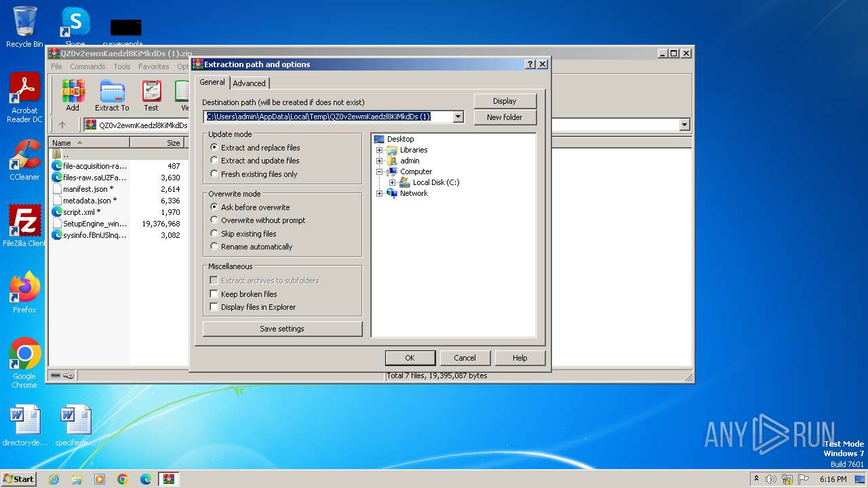Image resolution: width=868 pixels, height=488 pixels.
Task: Open the Firefox desktop icon
Action: pyautogui.click(x=24, y=293)
